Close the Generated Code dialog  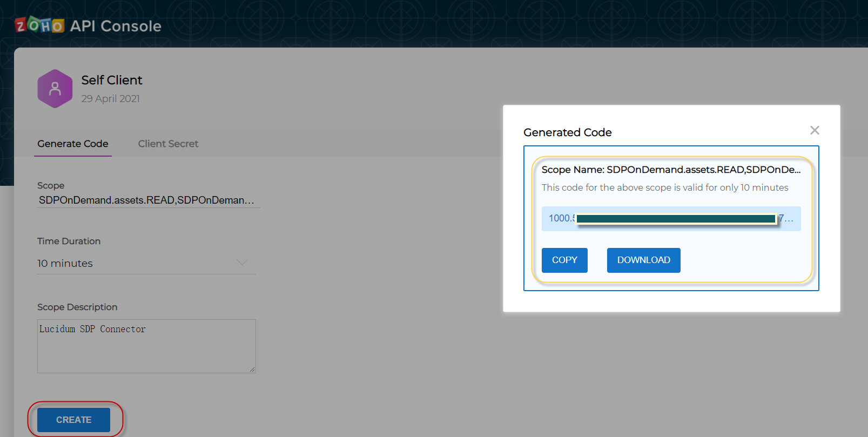click(815, 130)
